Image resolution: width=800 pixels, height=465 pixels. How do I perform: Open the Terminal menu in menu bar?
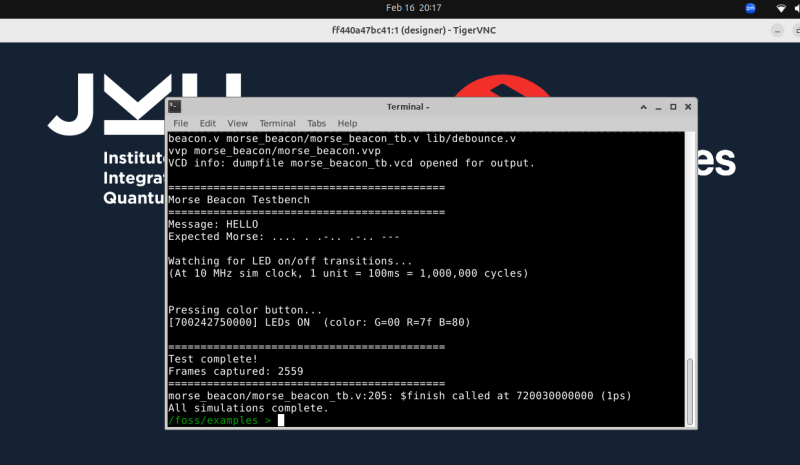pyautogui.click(x=277, y=123)
